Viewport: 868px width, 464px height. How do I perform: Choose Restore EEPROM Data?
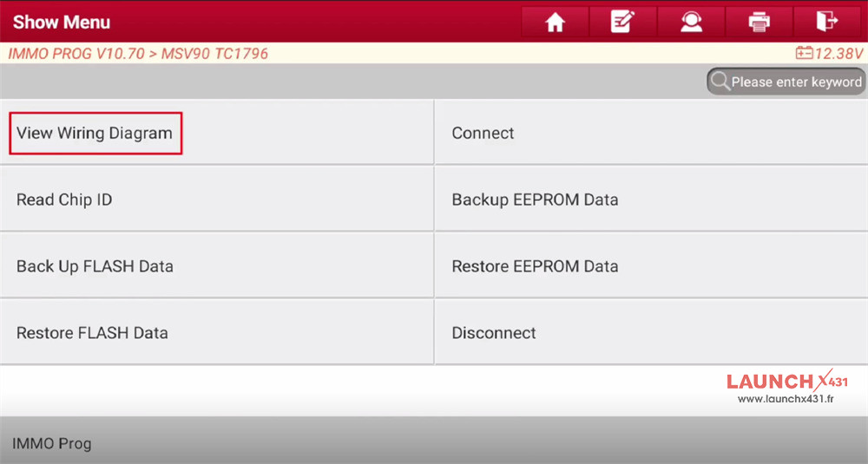coord(535,267)
